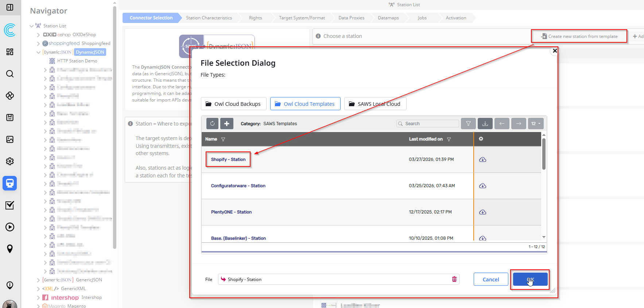Expand the Shoppingfeed tree node
644x308 pixels.
38,43
